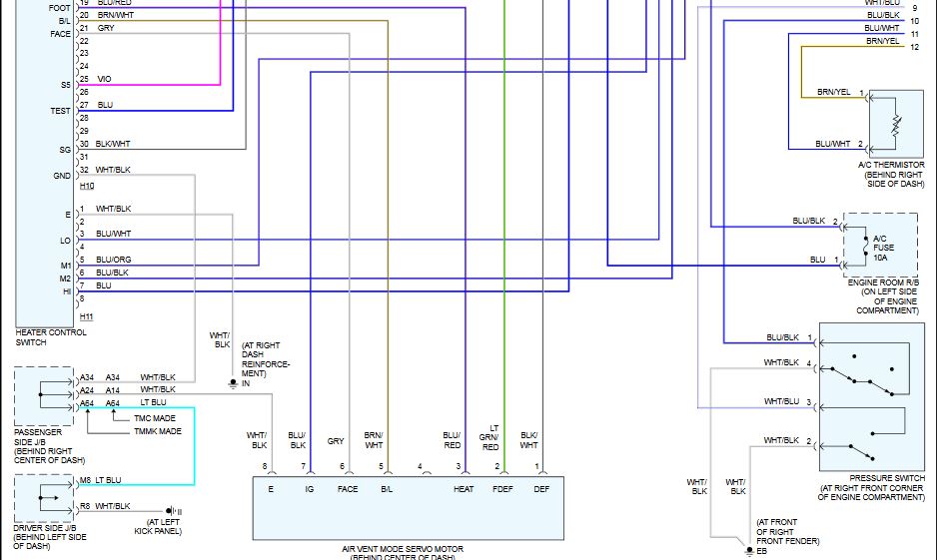The width and height of the screenshot is (937, 560).
Task: Click the TEST terminal label
Action: click(x=60, y=111)
